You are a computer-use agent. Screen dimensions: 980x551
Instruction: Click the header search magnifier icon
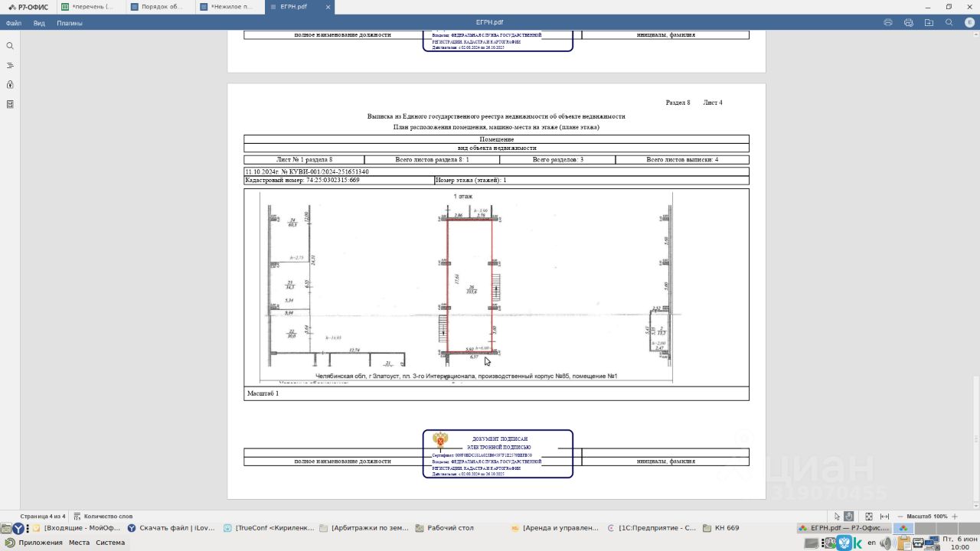(949, 23)
